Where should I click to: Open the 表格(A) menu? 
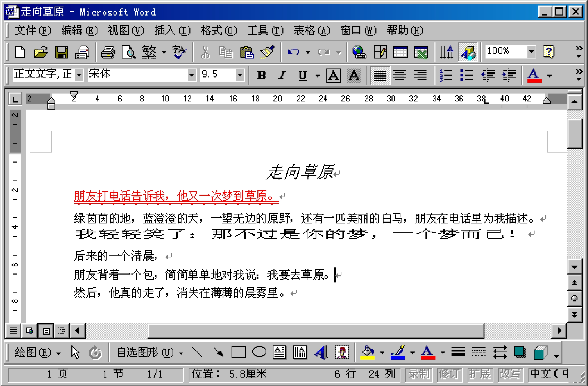312,31
